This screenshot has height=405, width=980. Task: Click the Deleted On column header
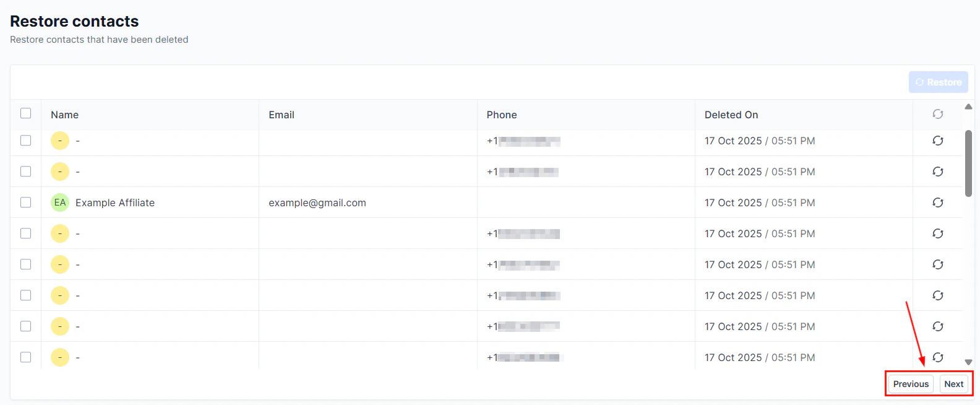[731, 115]
